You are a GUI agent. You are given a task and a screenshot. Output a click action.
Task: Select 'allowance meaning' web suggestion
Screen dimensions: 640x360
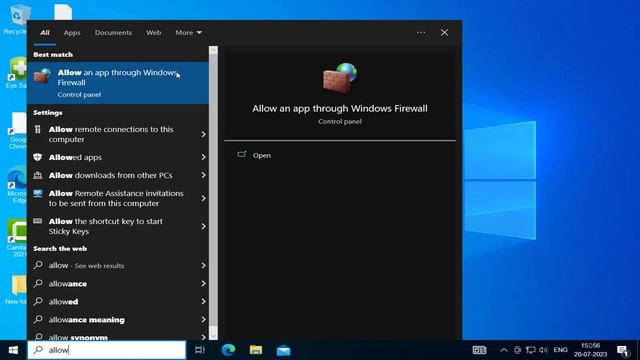[x=118, y=320]
